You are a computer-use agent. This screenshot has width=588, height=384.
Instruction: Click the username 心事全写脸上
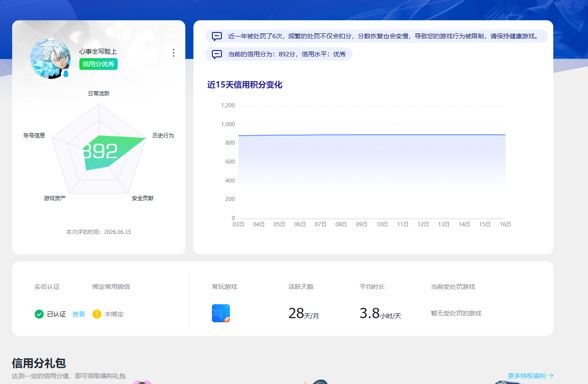pyautogui.click(x=98, y=51)
